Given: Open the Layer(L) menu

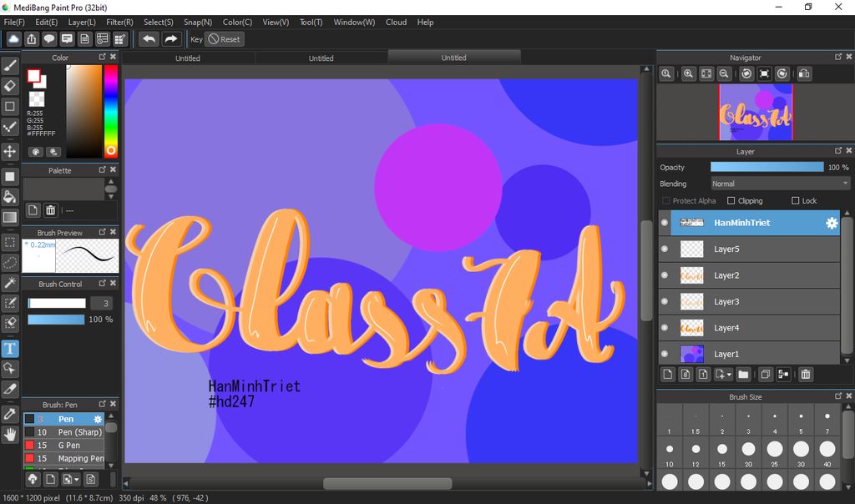Looking at the screenshot, I should coord(82,23).
